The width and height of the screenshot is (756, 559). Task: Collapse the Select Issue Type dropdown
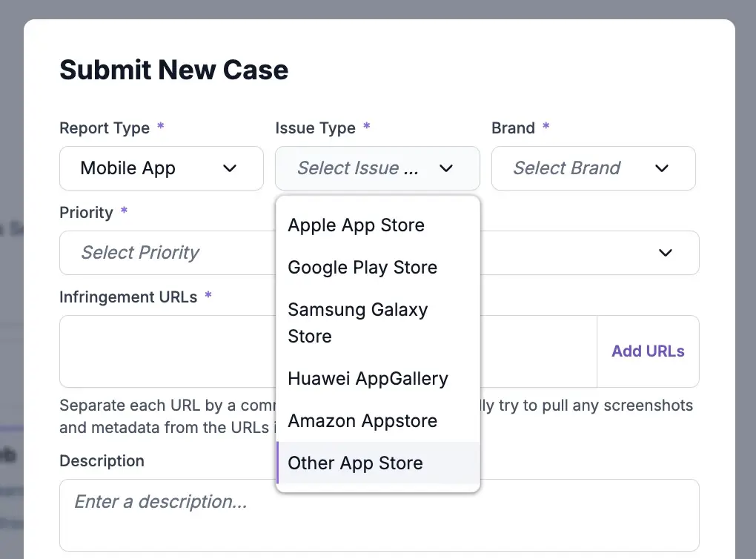(377, 168)
